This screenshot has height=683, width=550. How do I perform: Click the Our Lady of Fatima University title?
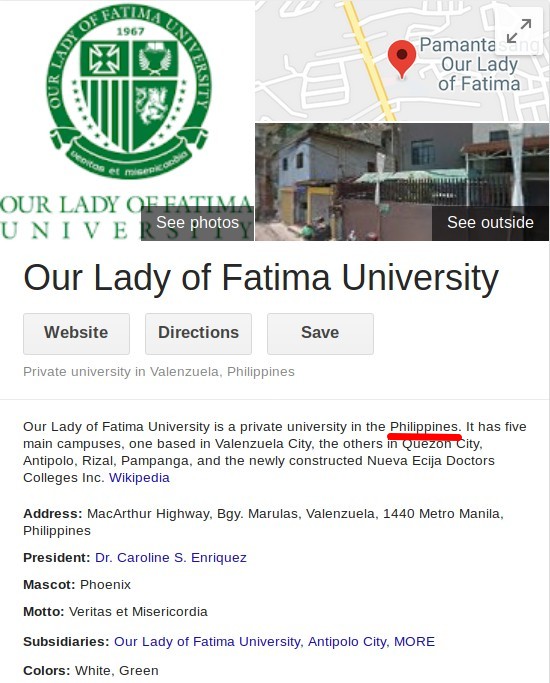[261, 277]
